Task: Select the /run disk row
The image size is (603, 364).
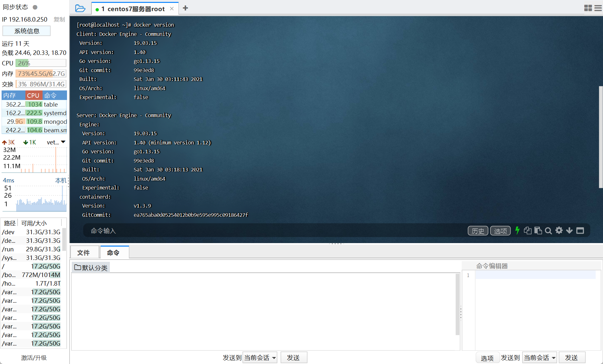Action: (31, 249)
